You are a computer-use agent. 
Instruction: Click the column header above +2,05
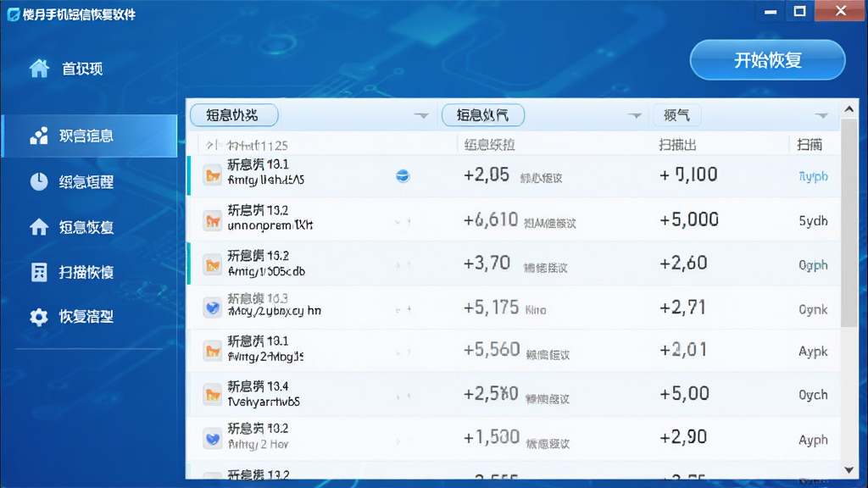click(x=489, y=145)
